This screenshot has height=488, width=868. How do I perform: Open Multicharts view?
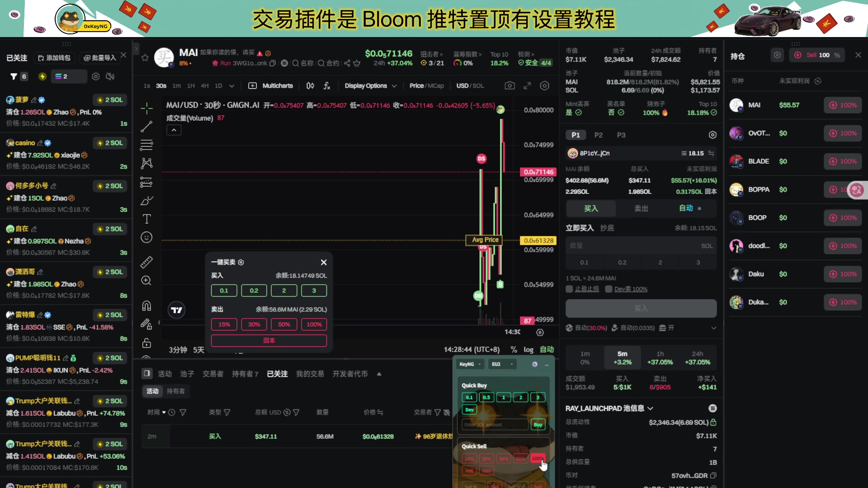click(271, 86)
